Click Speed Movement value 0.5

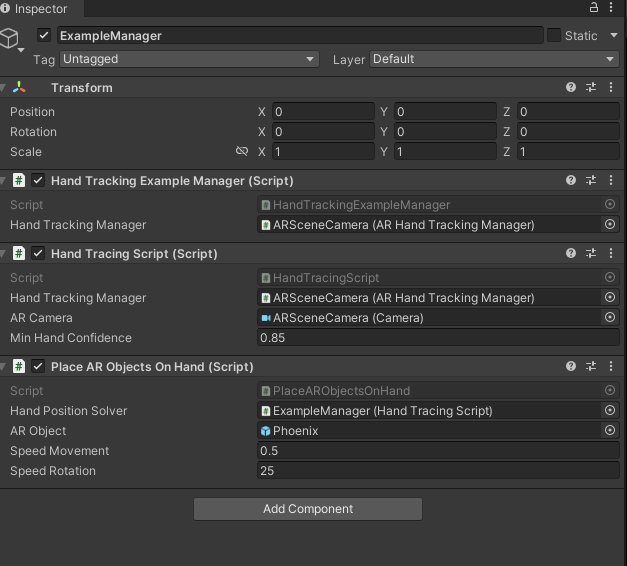(x=438, y=450)
